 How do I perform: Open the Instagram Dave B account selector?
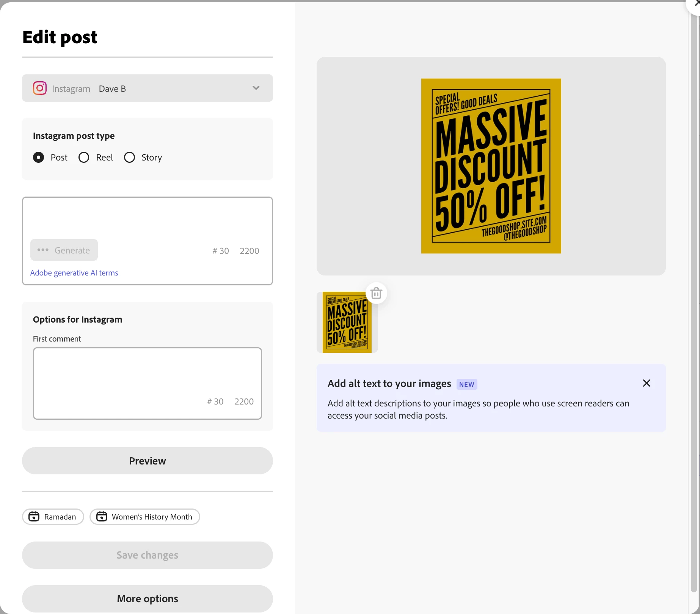(148, 88)
